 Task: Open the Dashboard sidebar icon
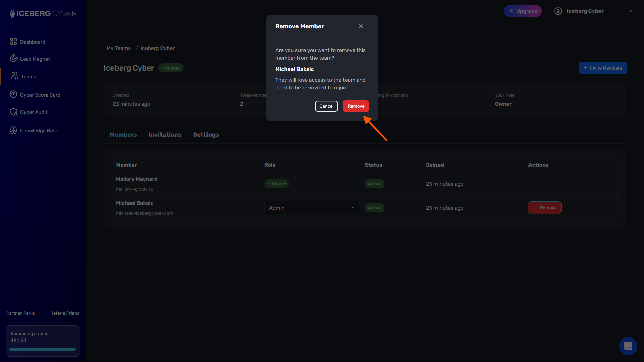pyautogui.click(x=13, y=41)
